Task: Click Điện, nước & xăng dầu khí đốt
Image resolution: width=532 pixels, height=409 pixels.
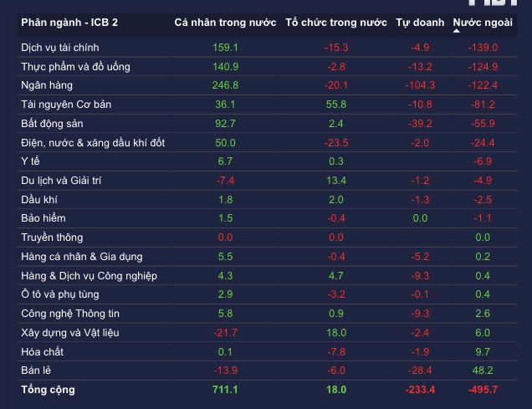Action: click(93, 142)
